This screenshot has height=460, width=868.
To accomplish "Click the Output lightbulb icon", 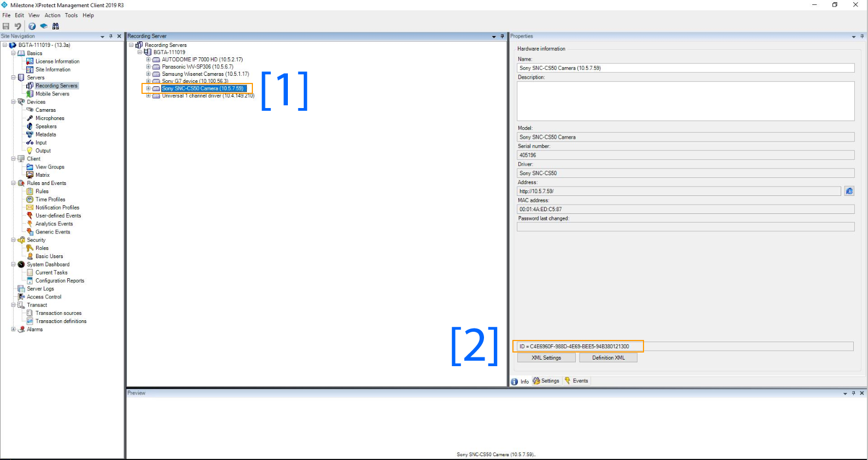I will [x=30, y=151].
